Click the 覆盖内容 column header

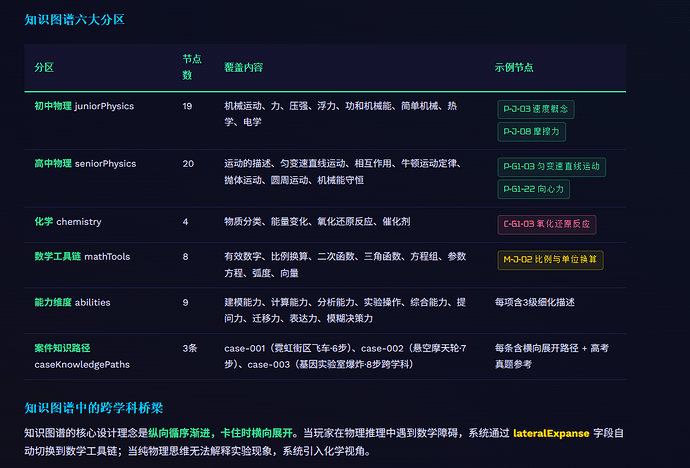(243, 67)
